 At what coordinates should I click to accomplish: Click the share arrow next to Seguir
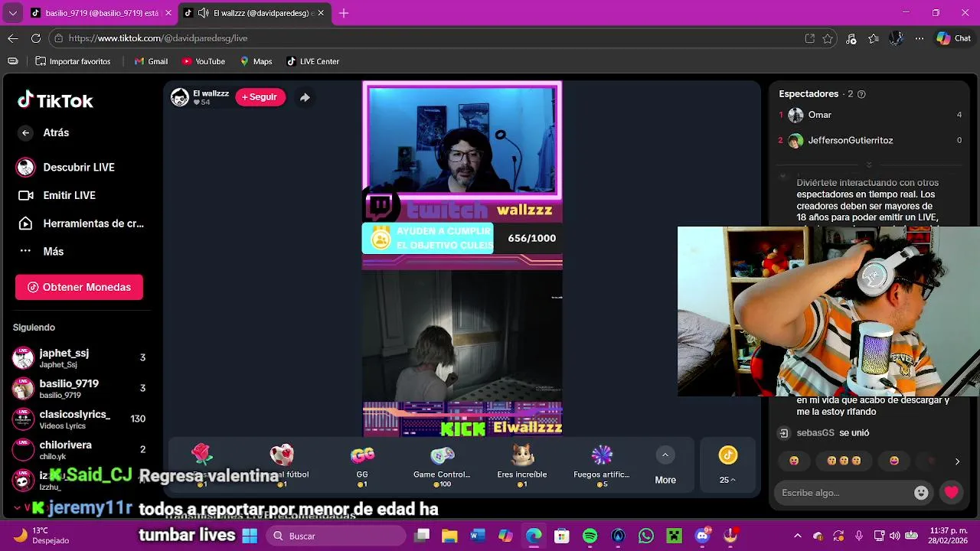click(305, 97)
